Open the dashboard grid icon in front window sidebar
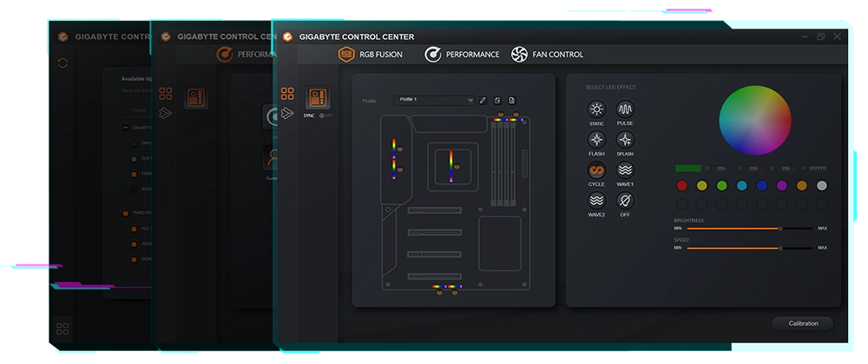This screenshot has height=364, width=868. pos(287,93)
